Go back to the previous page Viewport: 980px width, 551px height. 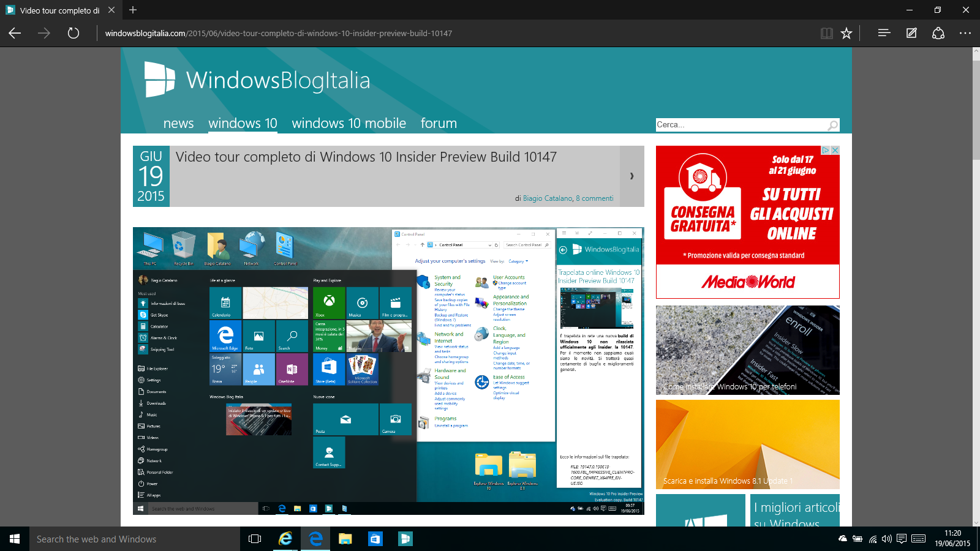[15, 33]
